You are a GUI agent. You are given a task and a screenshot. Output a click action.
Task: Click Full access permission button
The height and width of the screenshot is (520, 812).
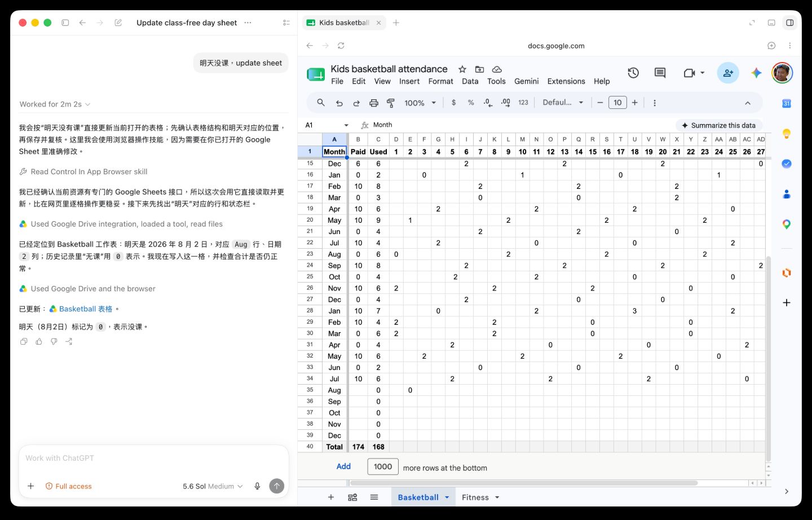coord(68,486)
